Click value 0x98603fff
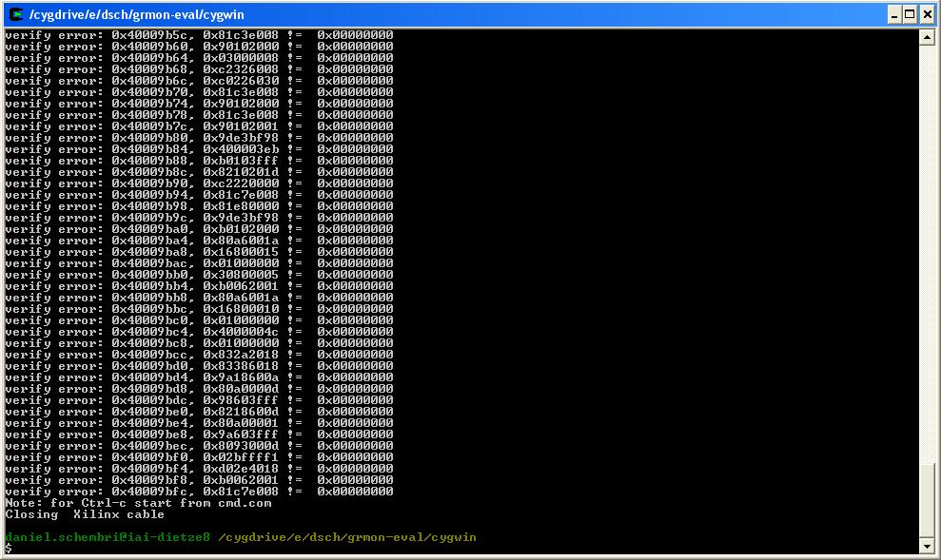Viewport: 941px width, 560px height. (242, 400)
